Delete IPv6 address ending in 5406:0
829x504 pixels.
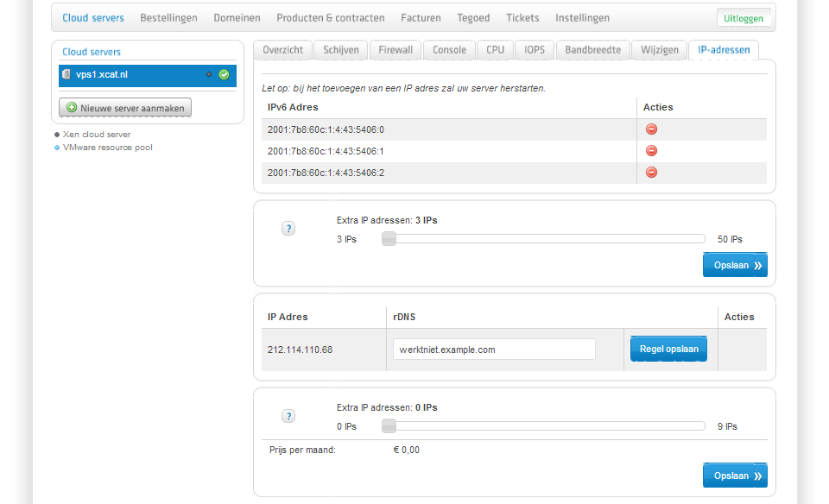[651, 129]
